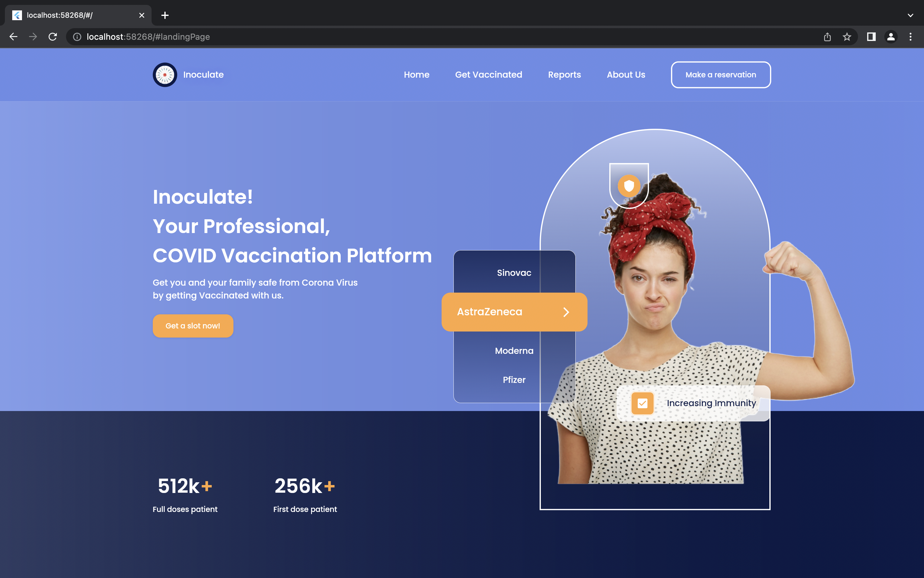924x578 pixels.
Task: Click the orange shield badge icon
Action: point(629,186)
